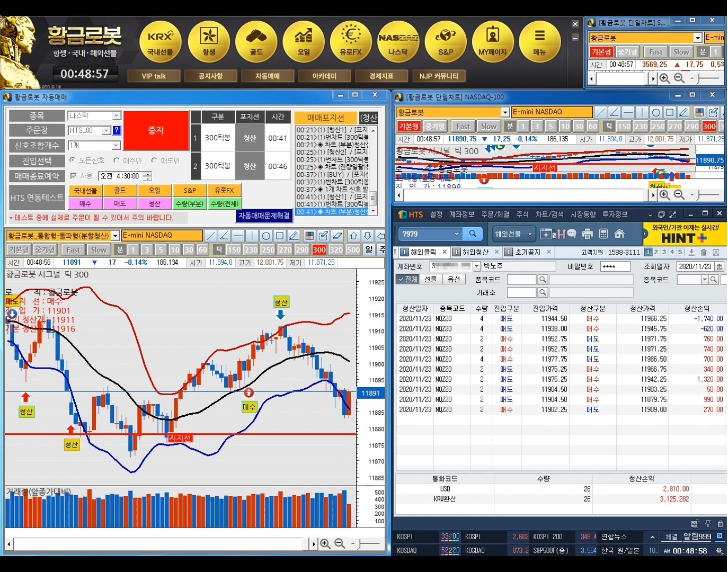Select circle drawing tool in main chart
Image resolution: width=728 pixels, height=572 pixels.
click(x=266, y=236)
